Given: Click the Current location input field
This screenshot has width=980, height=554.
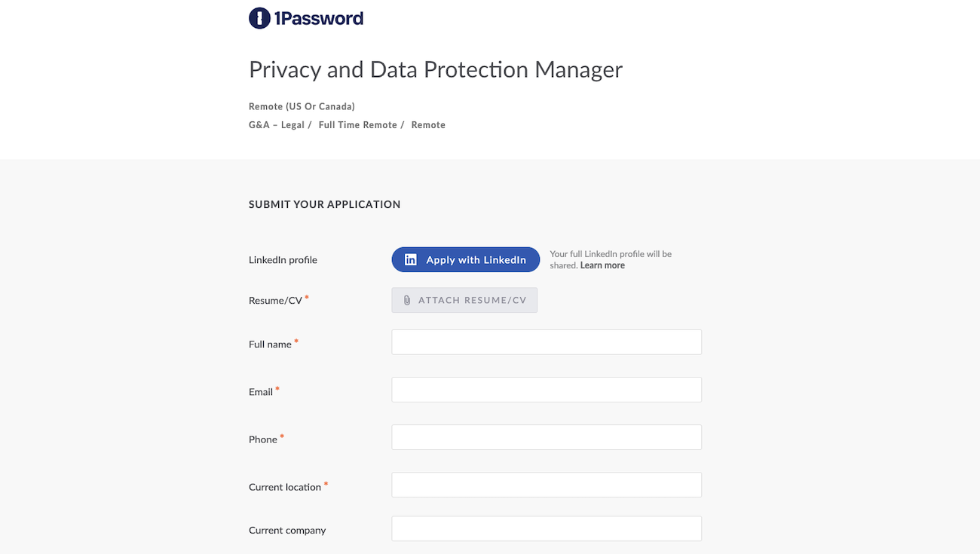Looking at the screenshot, I should point(546,485).
